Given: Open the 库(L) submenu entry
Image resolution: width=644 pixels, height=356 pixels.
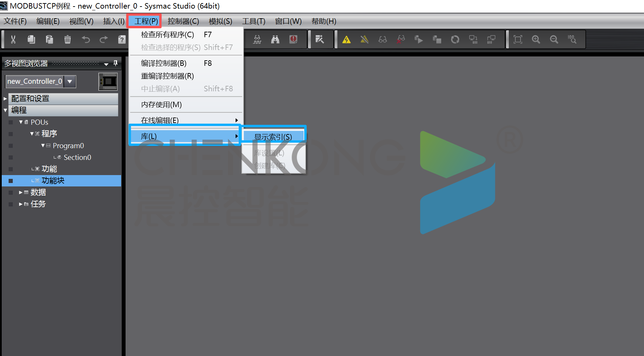Looking at the screenshot, I should tap(185, 136).
